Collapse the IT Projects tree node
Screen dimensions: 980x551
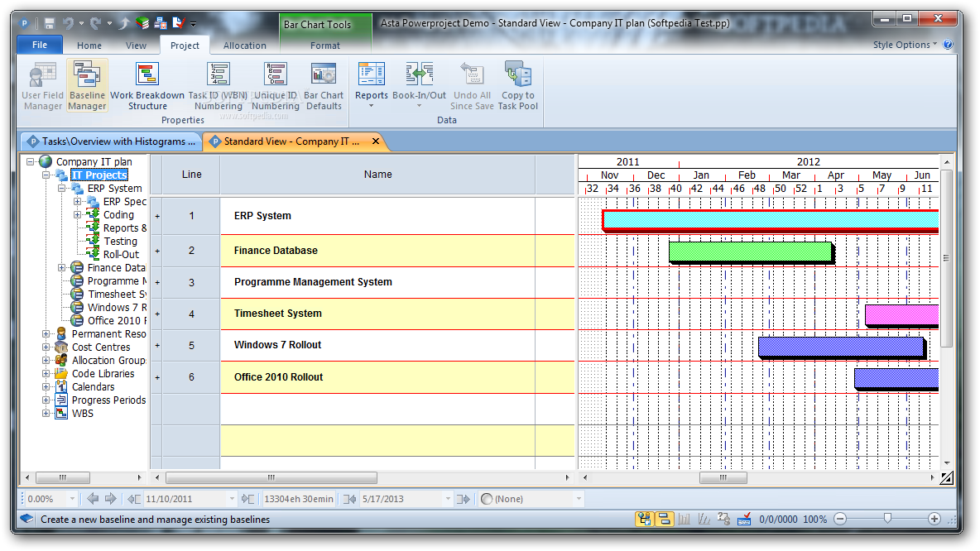click(x=46, y=175)
